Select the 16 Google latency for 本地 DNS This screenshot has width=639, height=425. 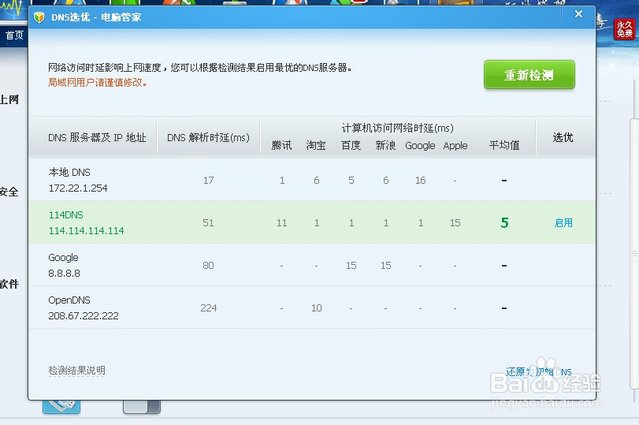pos(421,180)
